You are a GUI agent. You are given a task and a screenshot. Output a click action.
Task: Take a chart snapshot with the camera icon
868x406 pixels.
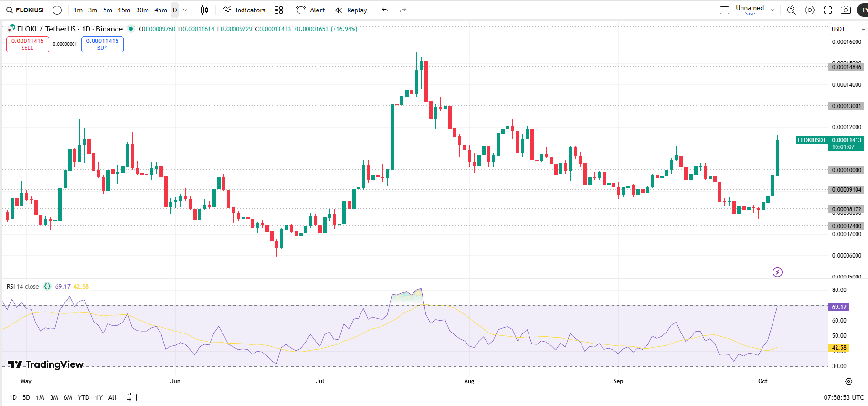[x=846, y=10]
